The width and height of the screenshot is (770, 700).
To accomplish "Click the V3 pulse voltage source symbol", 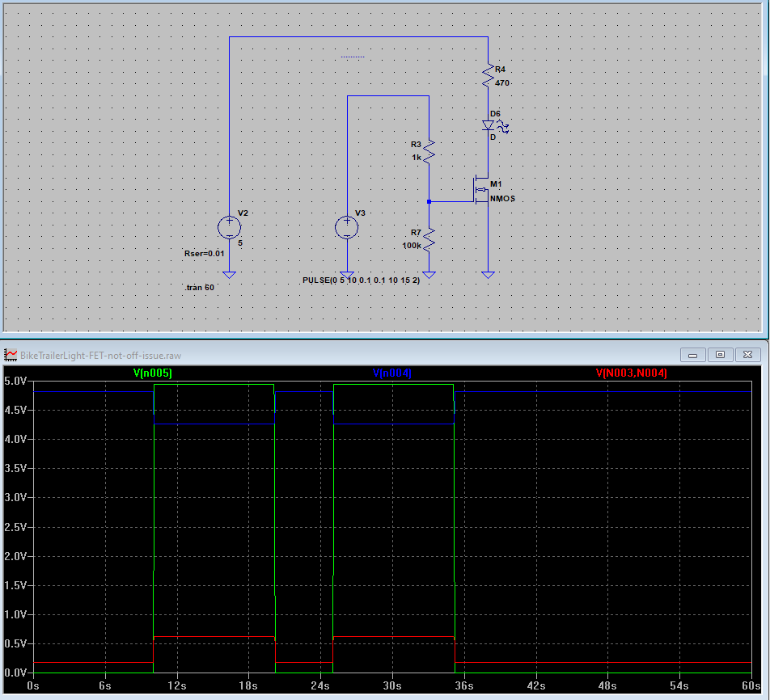I will coord(347,228).
